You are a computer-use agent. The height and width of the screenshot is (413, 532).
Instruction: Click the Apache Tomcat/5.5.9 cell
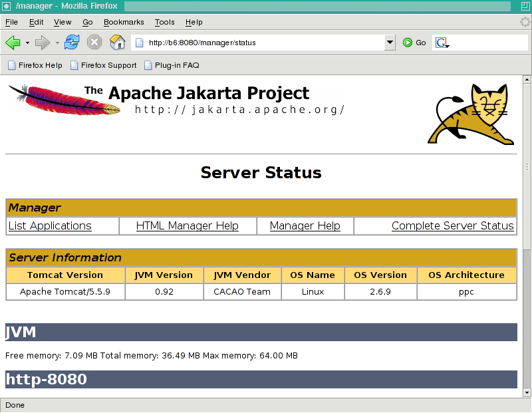click(x=65, y=292)
